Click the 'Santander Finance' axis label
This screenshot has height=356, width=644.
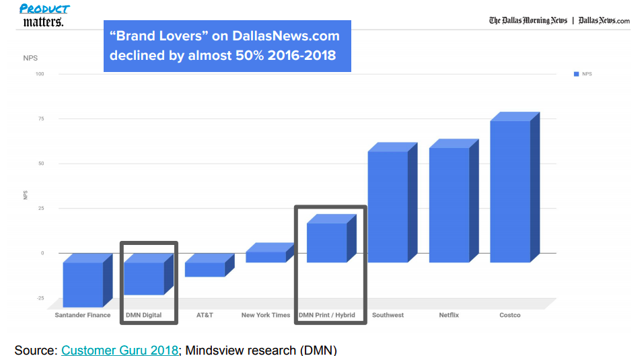click(83, 315)
